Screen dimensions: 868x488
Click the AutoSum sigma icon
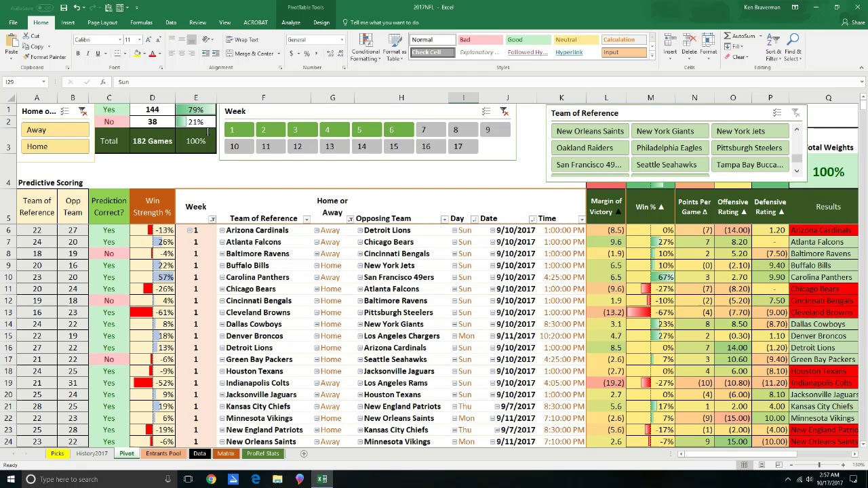click(x=728, y=36)
